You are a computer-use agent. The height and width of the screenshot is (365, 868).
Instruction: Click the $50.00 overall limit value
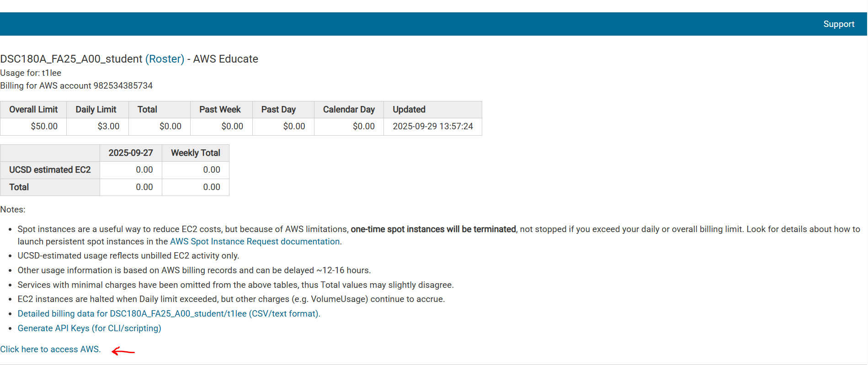point(44,127)
